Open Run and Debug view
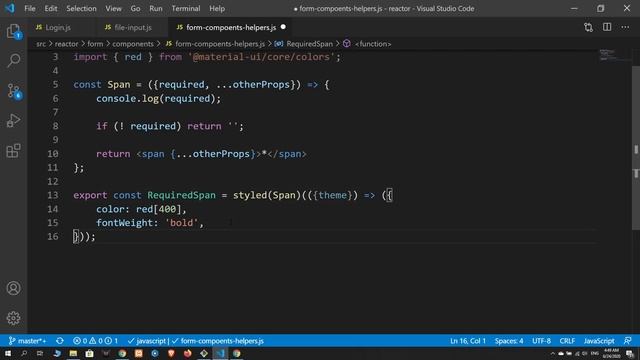 pos(13,120)
